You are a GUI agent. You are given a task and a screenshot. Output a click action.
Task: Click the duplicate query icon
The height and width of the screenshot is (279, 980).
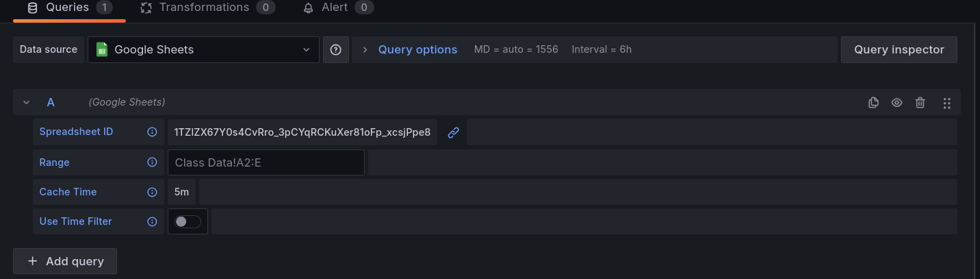click(873, 103)
